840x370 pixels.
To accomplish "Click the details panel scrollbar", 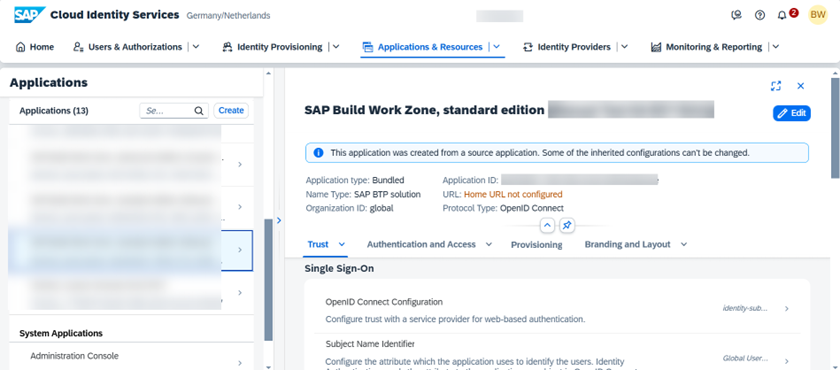I will pyautogui.click(x=835, y=128).
